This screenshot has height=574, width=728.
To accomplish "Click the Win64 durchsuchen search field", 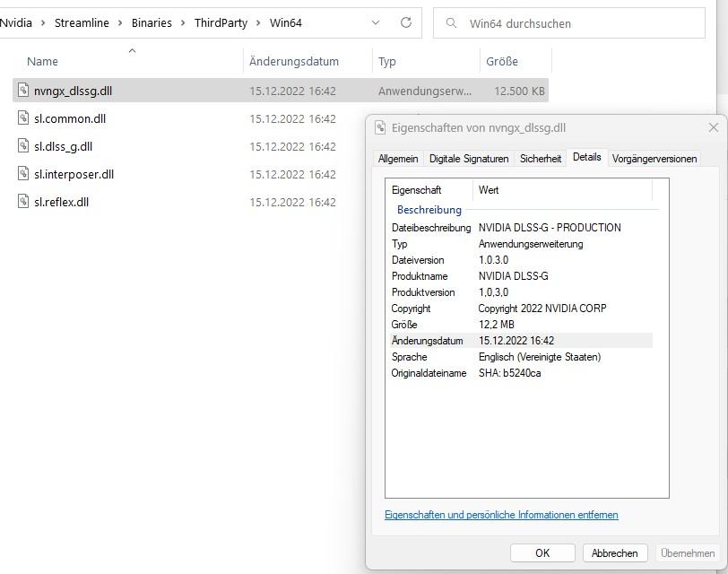I will pyautogui.click(x=568, y=23).
